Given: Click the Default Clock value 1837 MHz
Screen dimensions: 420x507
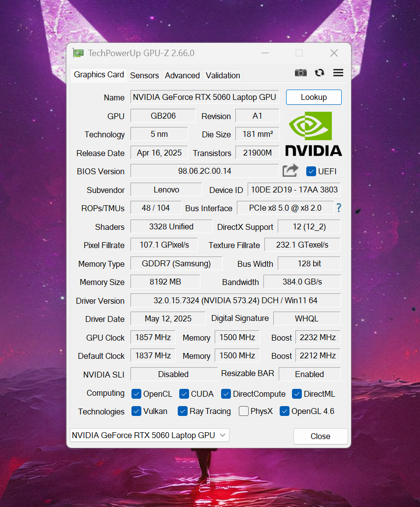Looking at the screenshot, I should click(x=153, y=355).
